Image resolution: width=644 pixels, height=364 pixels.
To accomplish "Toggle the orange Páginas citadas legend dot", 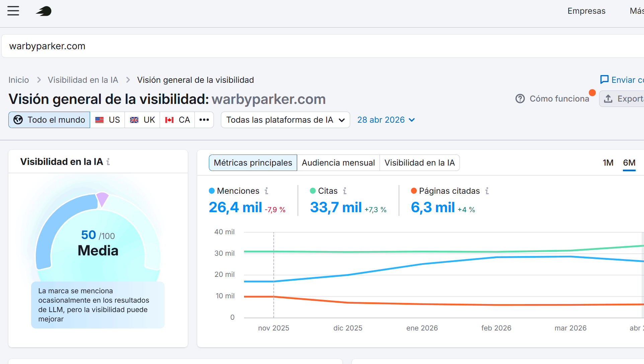I will tap(414, 191).
